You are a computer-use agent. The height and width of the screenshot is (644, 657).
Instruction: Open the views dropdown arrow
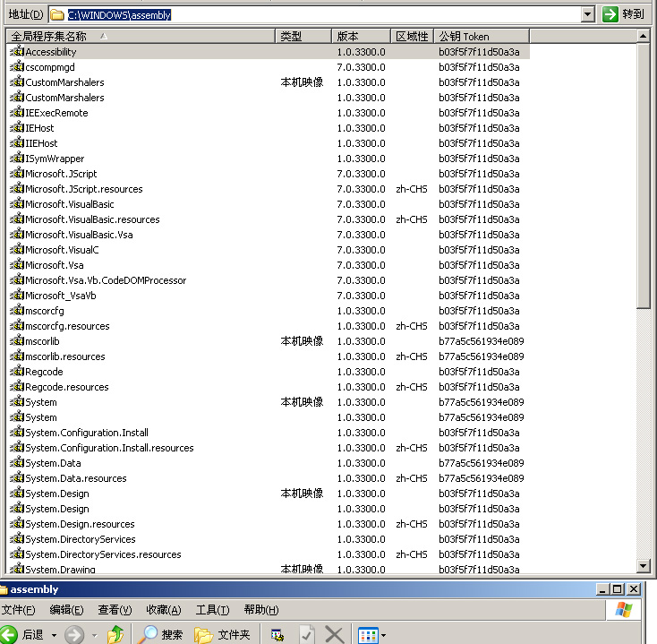point(383,636)
